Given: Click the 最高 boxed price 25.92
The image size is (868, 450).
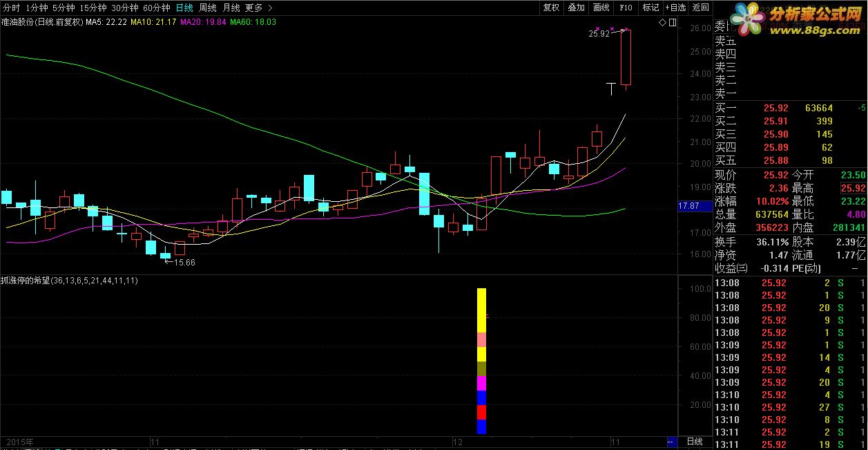Looking at the screenshot, I should pyautogui.click(x=853, y=188).
